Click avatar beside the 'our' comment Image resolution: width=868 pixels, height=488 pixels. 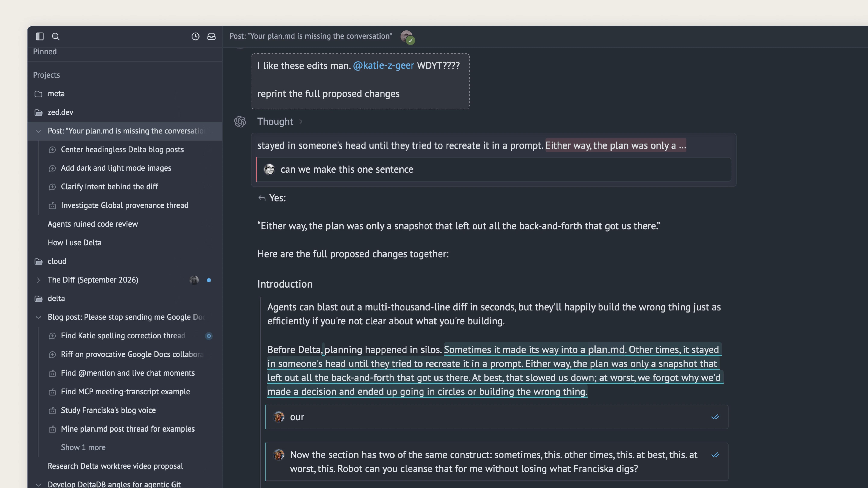click(x=279, y=417)
